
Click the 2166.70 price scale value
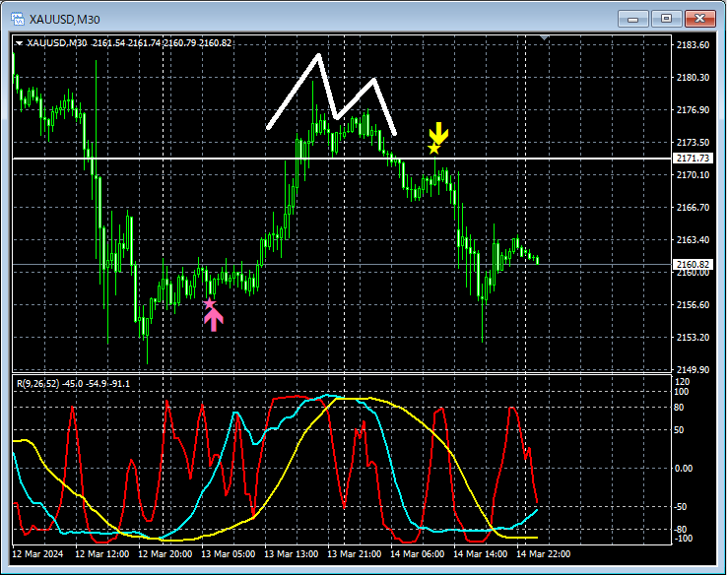coord(693,208)
